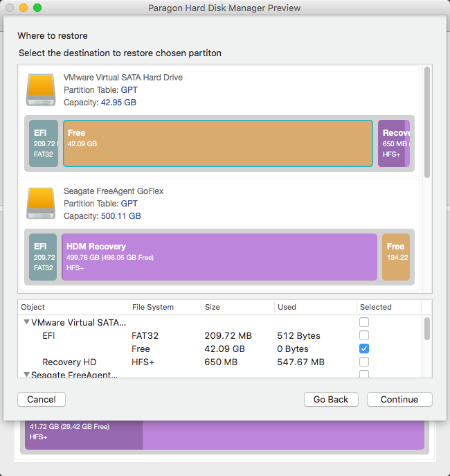Click the partition table vertical scrollbar
Screen dimensions: 450x476
point(427,329)
